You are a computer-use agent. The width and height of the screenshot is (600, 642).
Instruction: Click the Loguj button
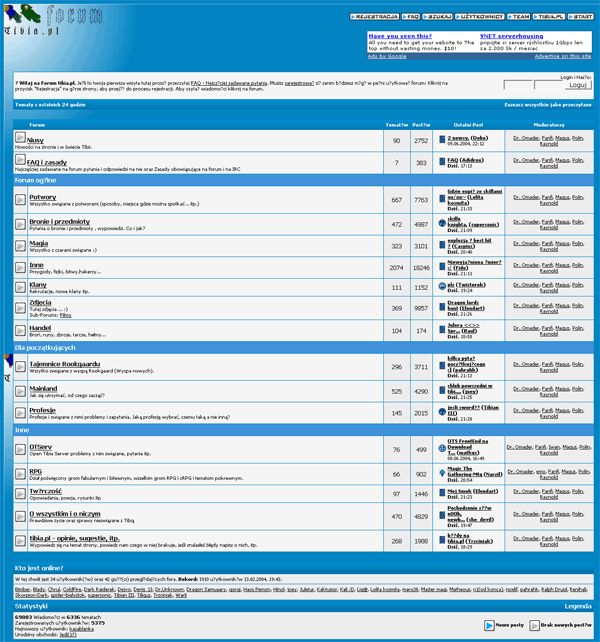[578, 85]
